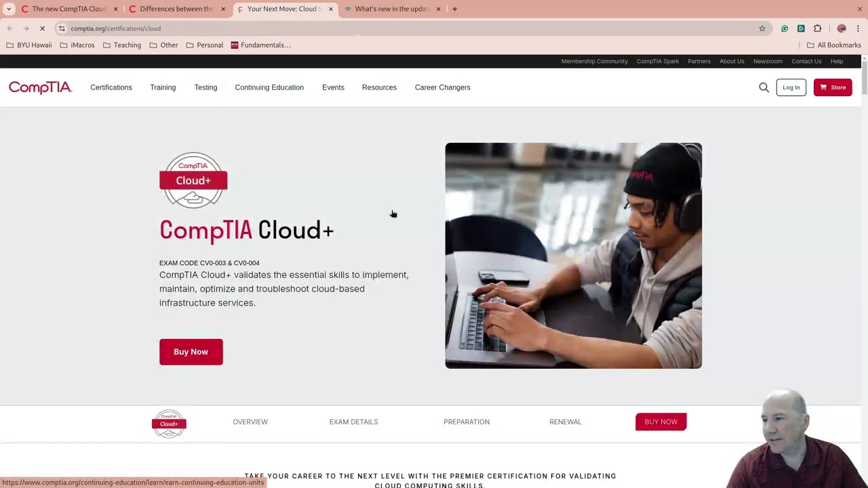The width and height of the screenshot is (868, 488).
Task: Open the Chrome profile avatar
Action: coord(842,28)
